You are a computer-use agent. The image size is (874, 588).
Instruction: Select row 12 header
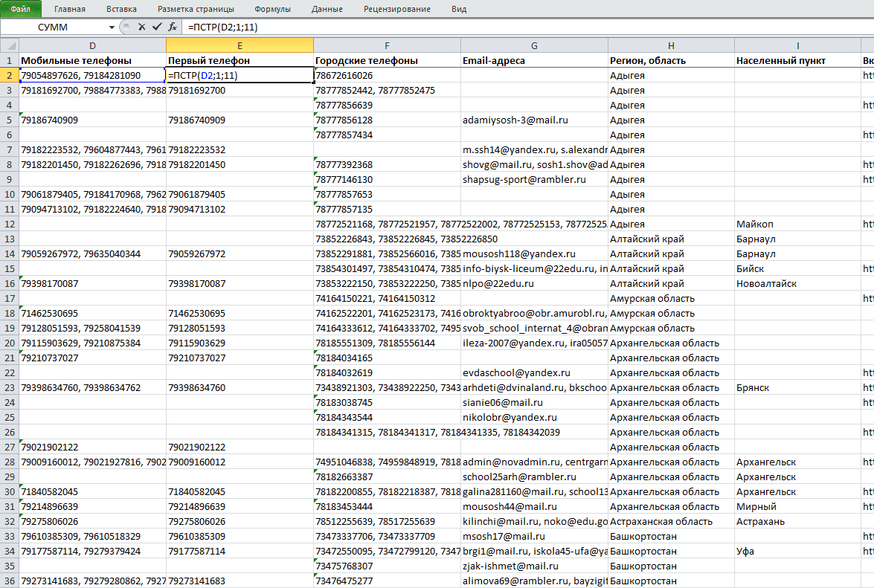point(10,224)
